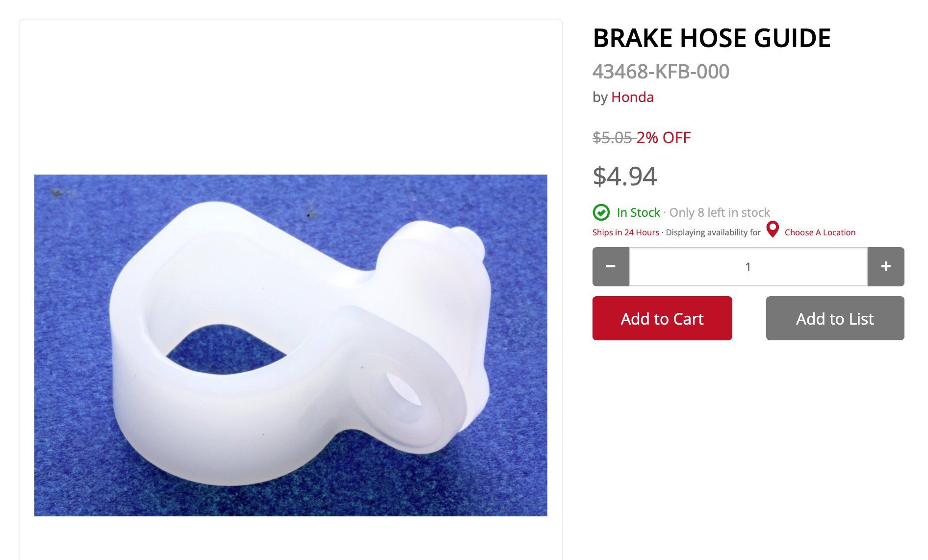The image size is (928, 560).
Task: Click the Only 8 left in stock notice
Action: click(720, 212)
